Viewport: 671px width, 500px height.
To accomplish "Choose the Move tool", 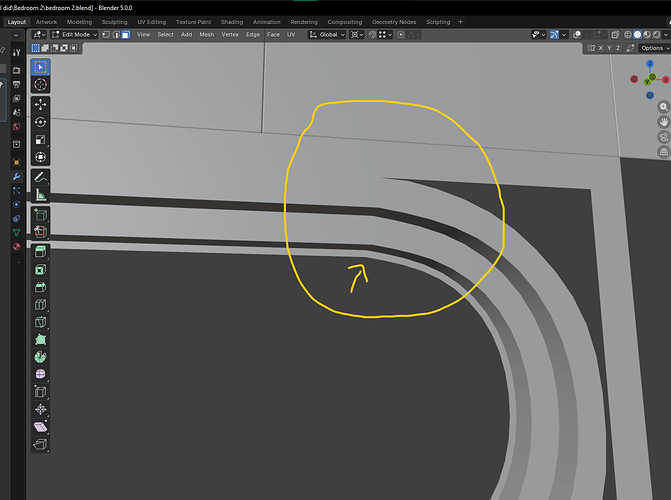I will point(41,104).
